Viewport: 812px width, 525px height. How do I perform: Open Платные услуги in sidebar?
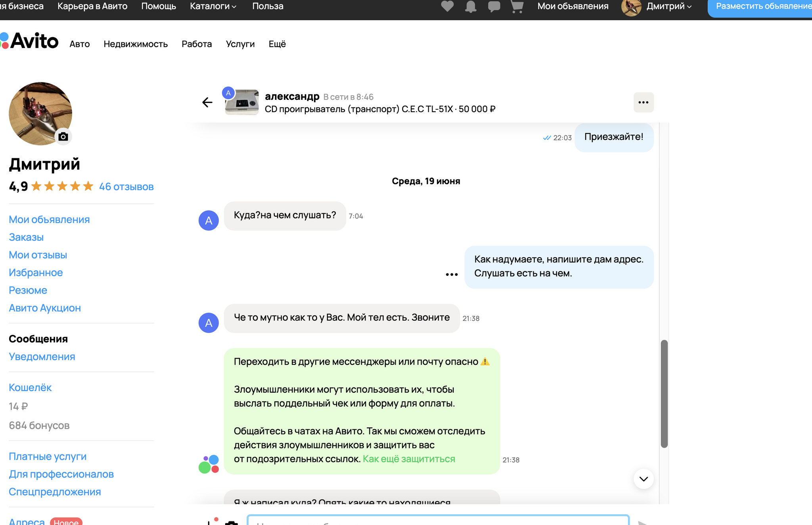48,456
